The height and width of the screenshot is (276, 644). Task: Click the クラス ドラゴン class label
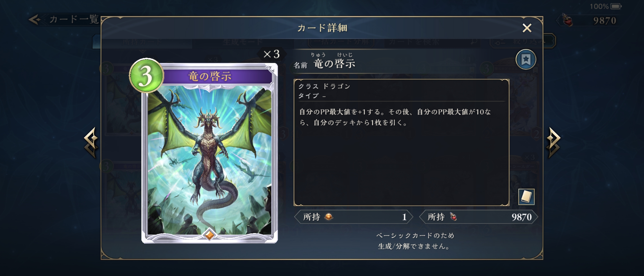tap(324, 86)
